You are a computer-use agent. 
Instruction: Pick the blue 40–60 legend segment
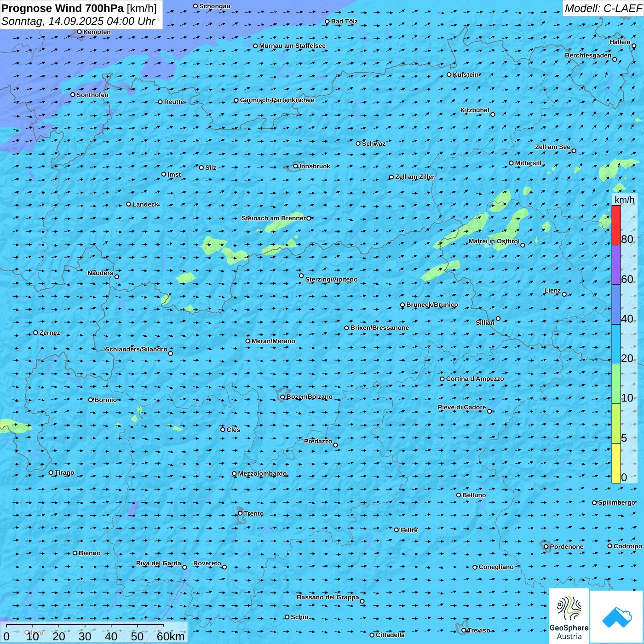pos(616,305)
